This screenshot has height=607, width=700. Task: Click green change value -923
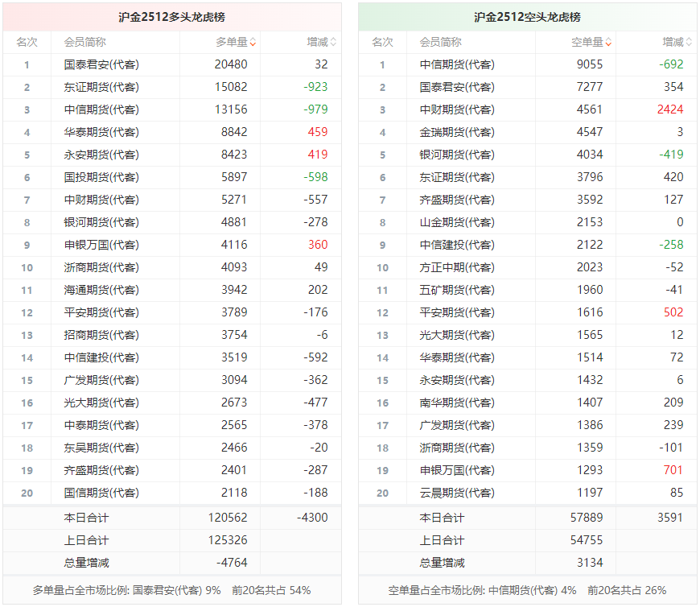(315, 87)
